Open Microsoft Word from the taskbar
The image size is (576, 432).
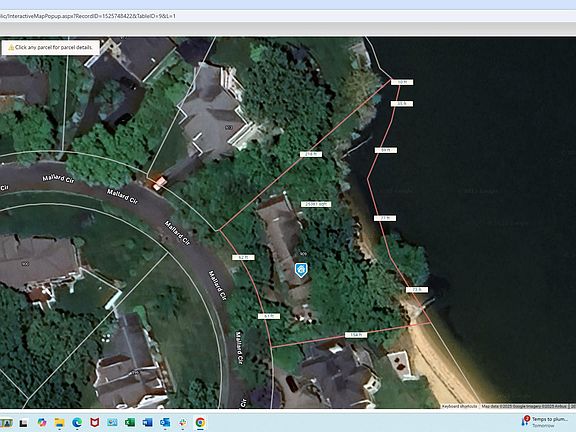coord(147,422)
